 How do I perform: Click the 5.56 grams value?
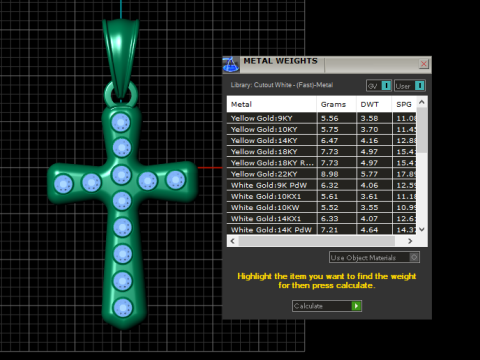(x=330, y=118)
